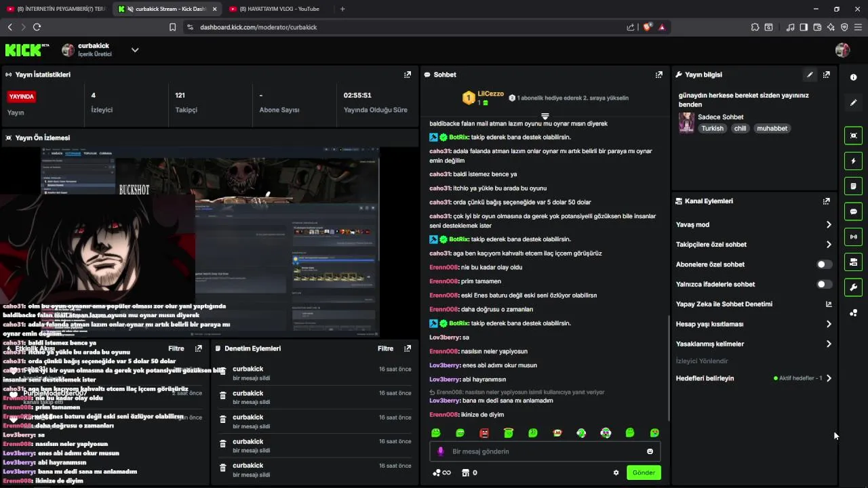Bookmark this page in address bar
The height and width of the screenshot is (488, 868).
pyautogui.click(x=172, y=27)
